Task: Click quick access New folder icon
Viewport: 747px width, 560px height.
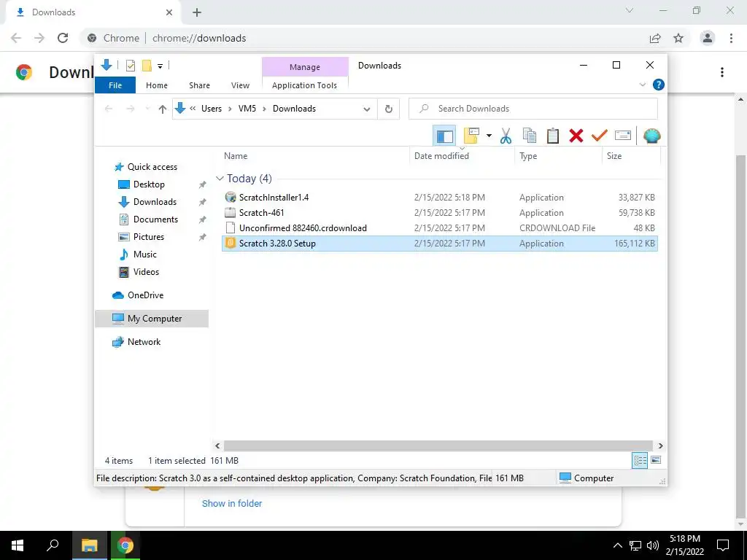Action: coord(147,66)
